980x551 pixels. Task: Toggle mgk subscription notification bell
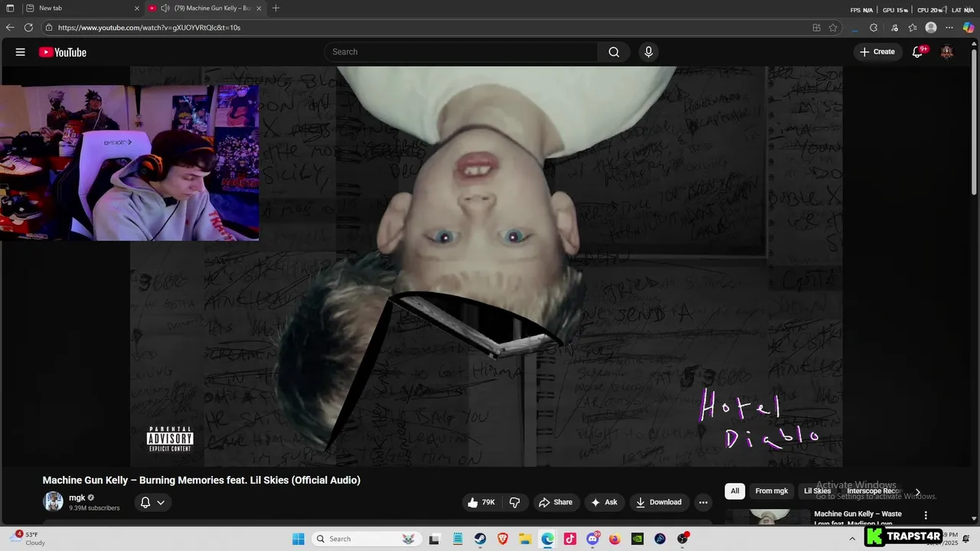pyautogui.click(x=145, y=502)
